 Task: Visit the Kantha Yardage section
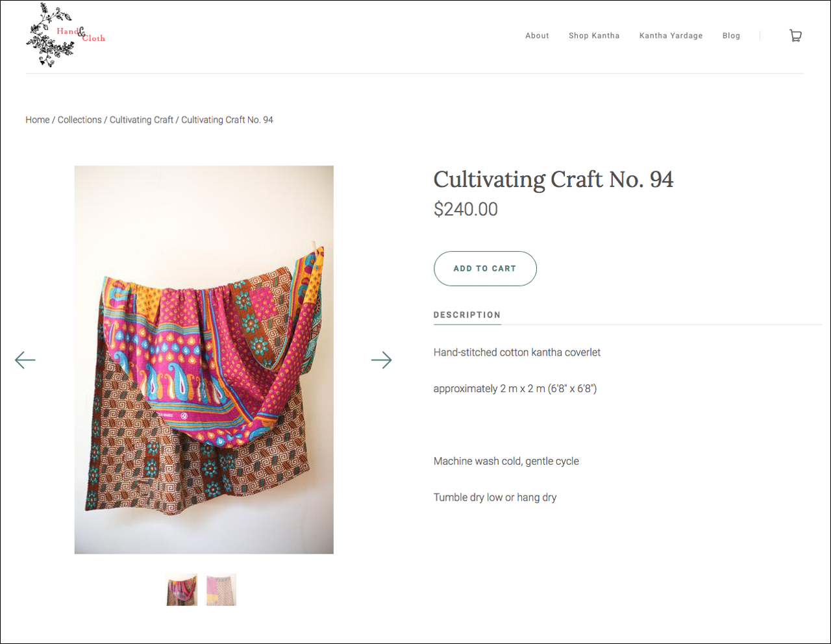coord(671,36)
